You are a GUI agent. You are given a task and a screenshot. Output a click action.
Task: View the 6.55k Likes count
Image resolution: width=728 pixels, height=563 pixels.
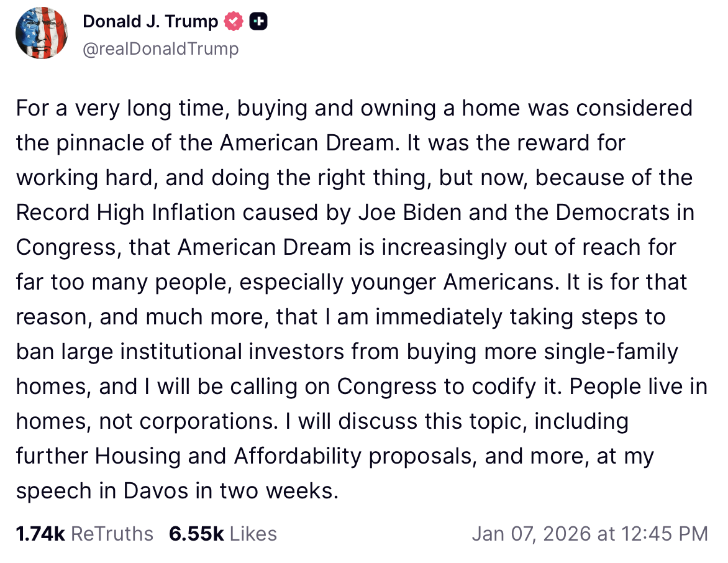tap(196, 534)
